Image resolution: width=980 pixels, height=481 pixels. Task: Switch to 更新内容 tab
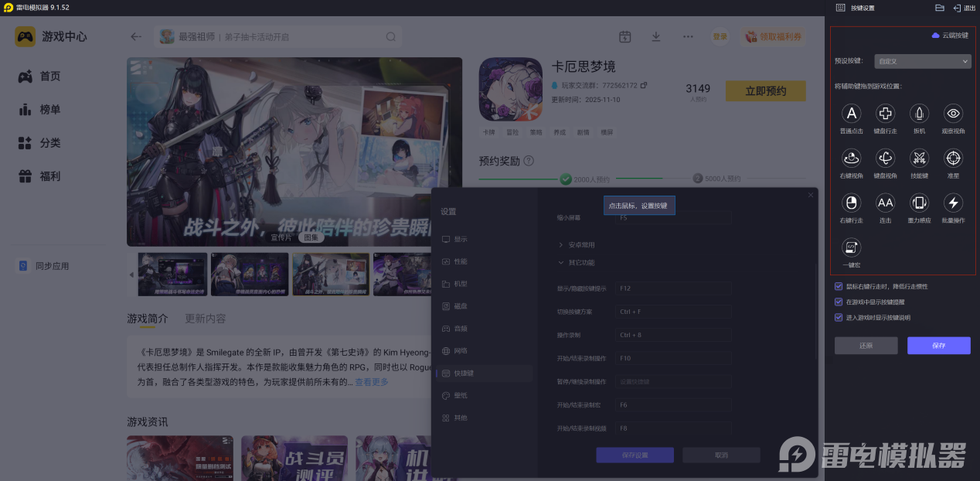pos(206,319)
